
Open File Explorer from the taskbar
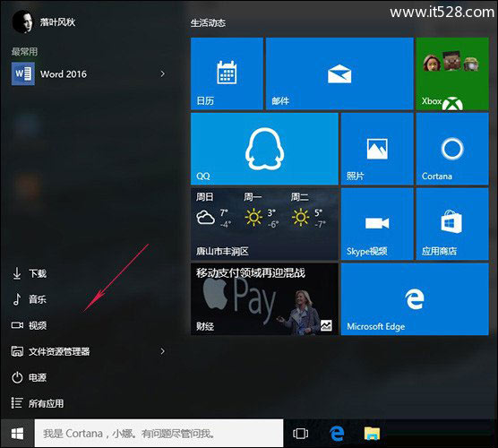(x=372, y=434)
